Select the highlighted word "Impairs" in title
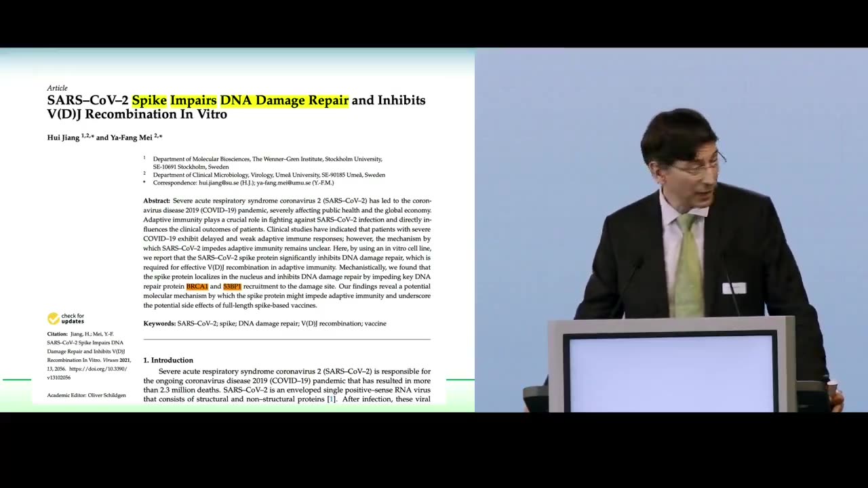Screen dimensions: 868x488 tap(193, 100)
